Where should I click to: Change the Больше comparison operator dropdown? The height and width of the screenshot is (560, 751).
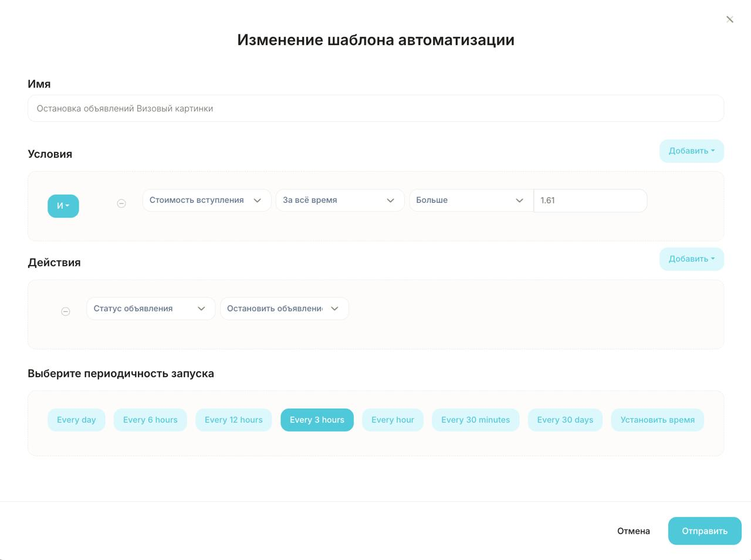471,200
